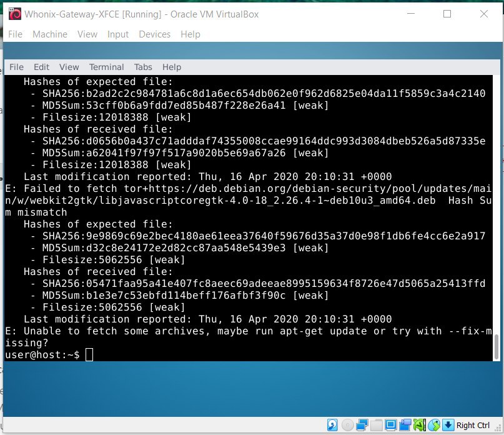Click the 'E: Unable to fetch some archives' line
Image resolution: width=504 pixels, height=435 pixels.
coord(248,337)
